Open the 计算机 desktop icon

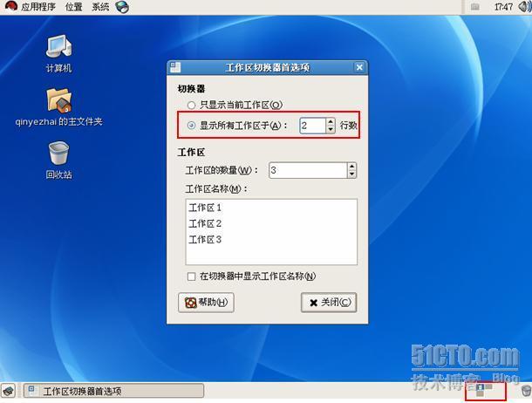59,53
